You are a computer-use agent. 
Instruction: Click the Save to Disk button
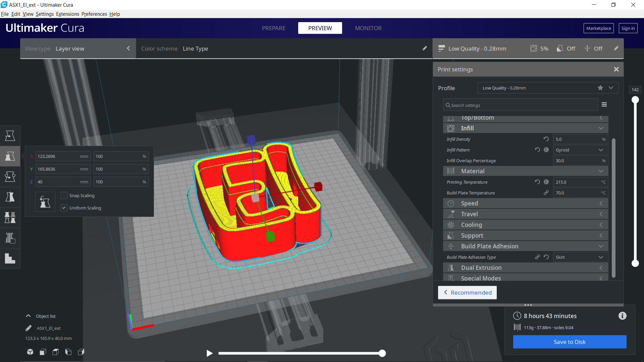pos(570,342)
